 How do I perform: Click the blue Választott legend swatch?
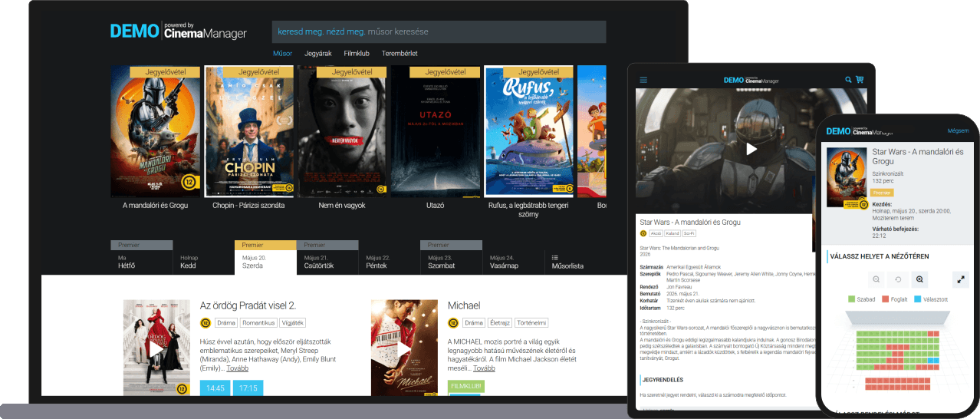pyautogui.click(x=919, y=299)
